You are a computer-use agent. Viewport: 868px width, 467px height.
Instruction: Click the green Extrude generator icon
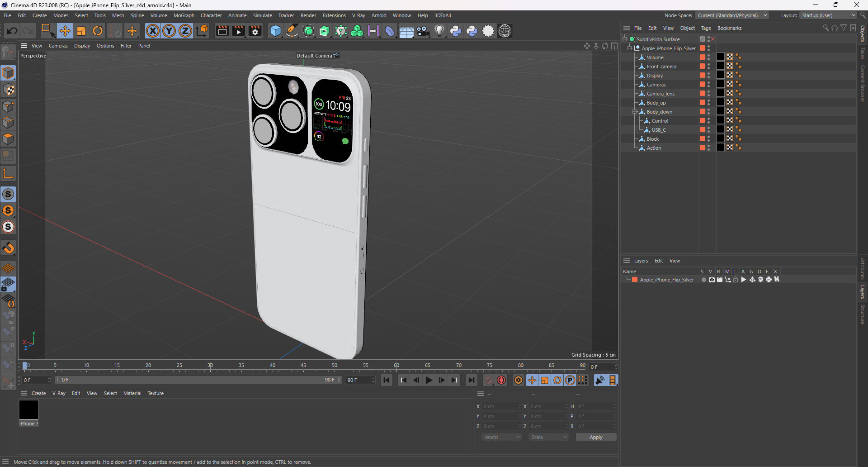[325, 31]
